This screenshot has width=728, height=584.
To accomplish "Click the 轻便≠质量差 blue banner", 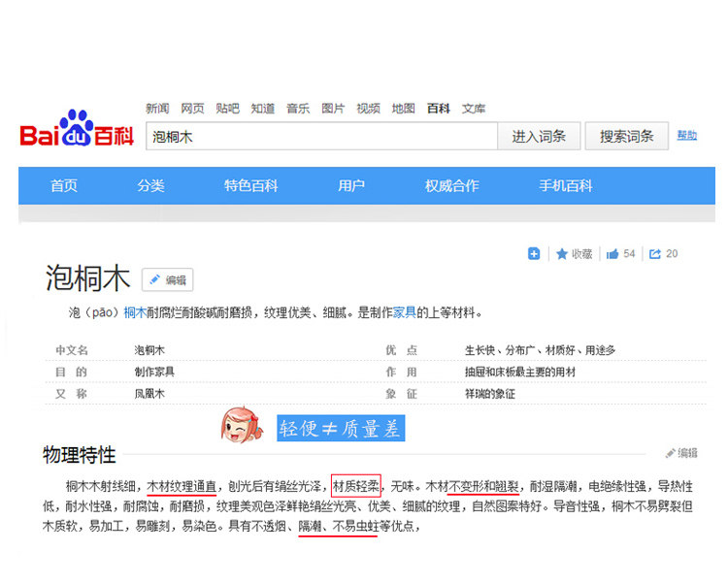I will point(341,428).
